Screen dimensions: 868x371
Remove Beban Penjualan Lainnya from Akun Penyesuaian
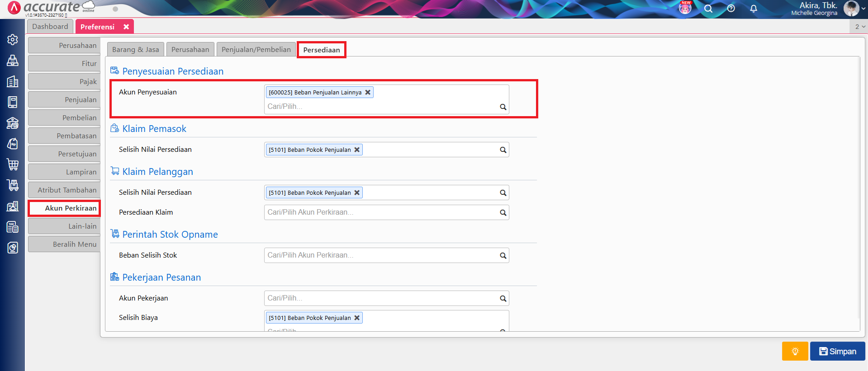coord(368,92)
